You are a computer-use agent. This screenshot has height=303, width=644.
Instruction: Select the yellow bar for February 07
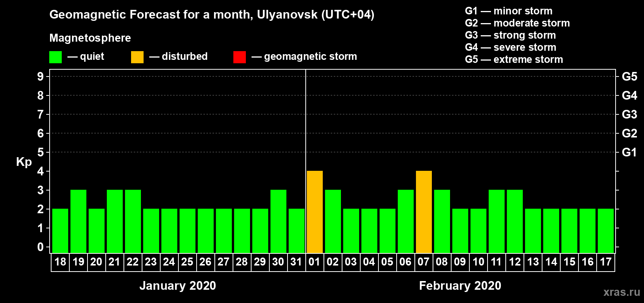424,212
